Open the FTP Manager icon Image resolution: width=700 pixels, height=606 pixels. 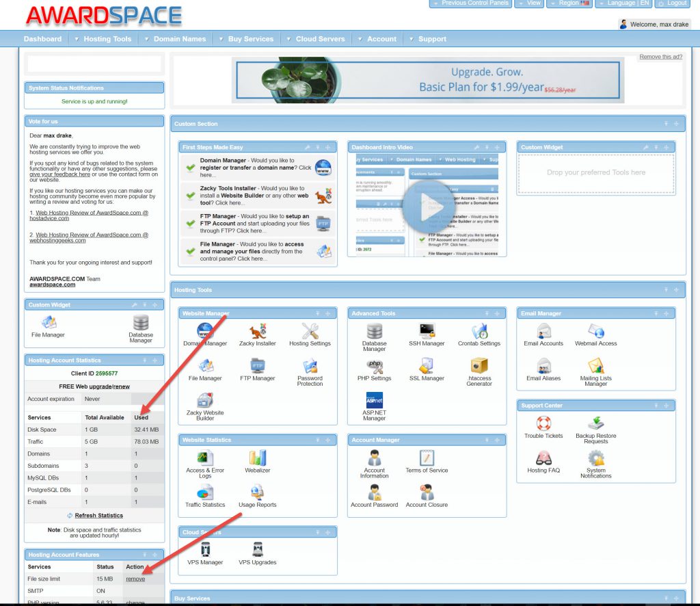coord(257,368)
